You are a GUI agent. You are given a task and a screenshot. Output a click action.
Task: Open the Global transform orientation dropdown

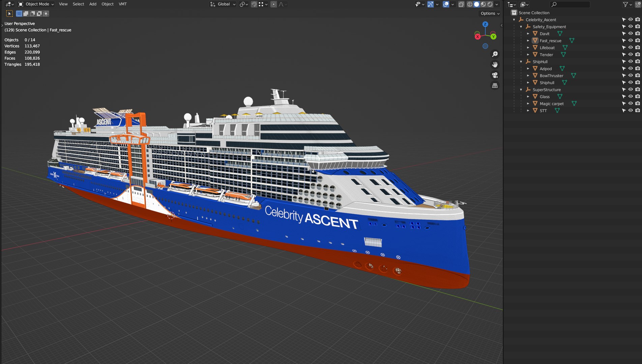[x=223, y=4]
